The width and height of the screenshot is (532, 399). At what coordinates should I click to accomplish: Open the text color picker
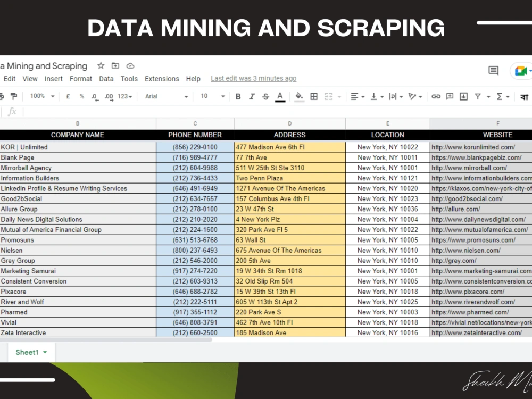(280, 97)
